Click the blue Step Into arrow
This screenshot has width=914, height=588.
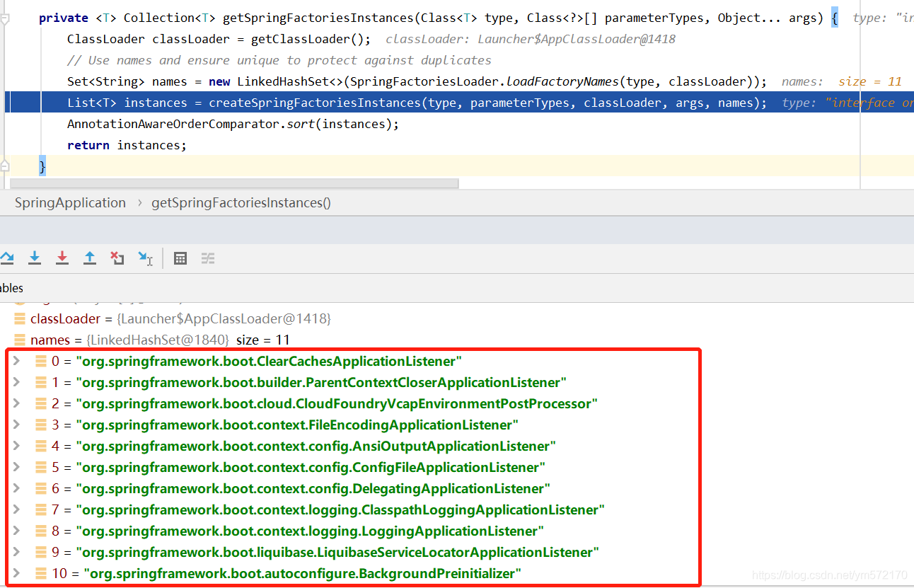(x=35, y=258)
